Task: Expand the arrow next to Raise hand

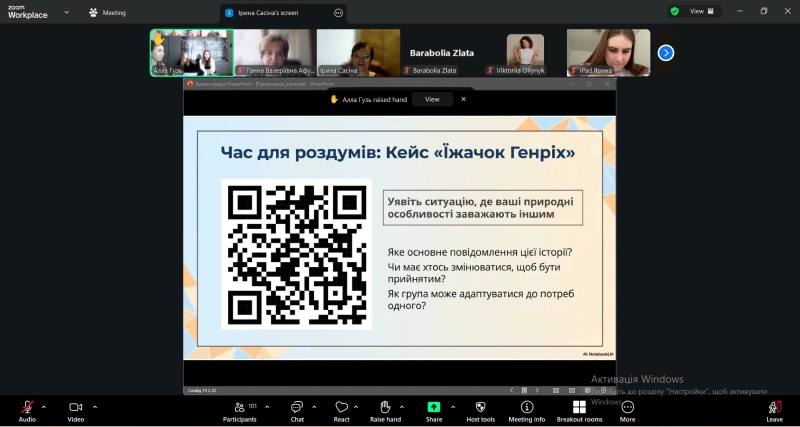Action: (402, 407)
